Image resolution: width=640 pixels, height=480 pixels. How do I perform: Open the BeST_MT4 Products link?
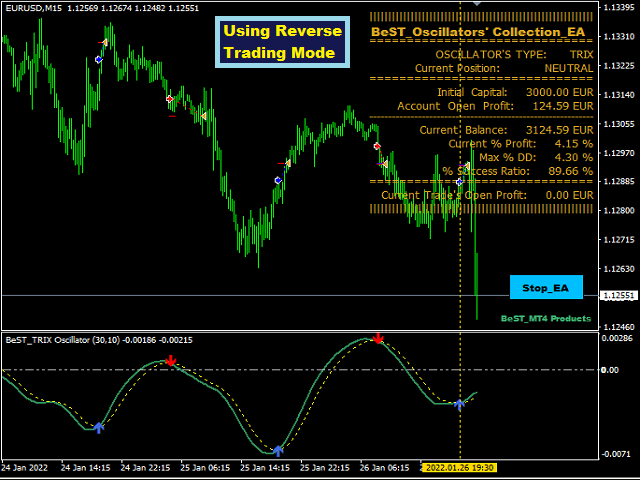tap(545, 318)
